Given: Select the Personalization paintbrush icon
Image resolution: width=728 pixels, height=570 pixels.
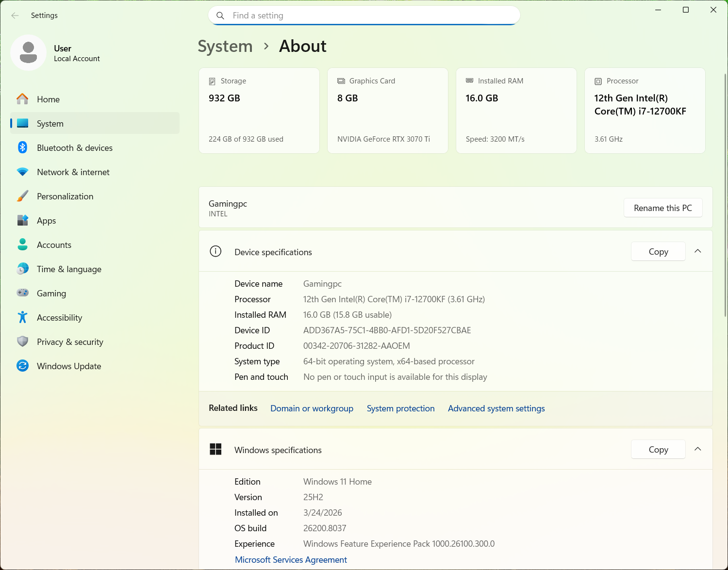Looking at the screenshot, I should click(22, 196).
